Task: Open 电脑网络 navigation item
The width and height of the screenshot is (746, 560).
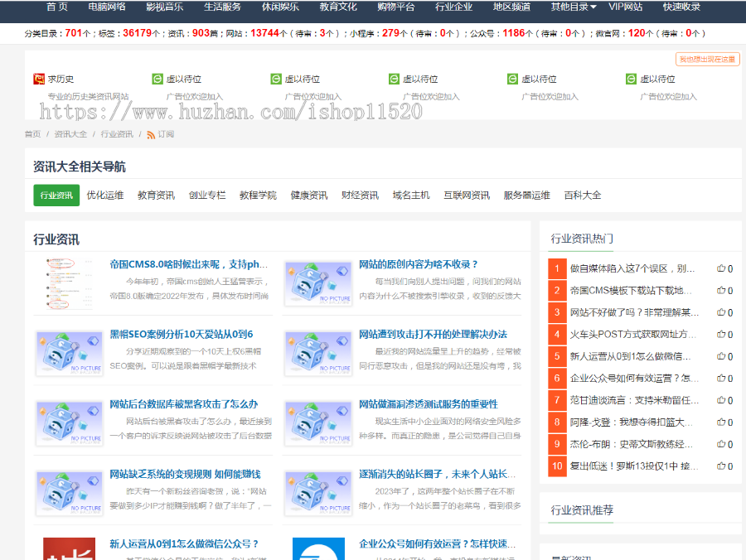Action: coord(107,7)
